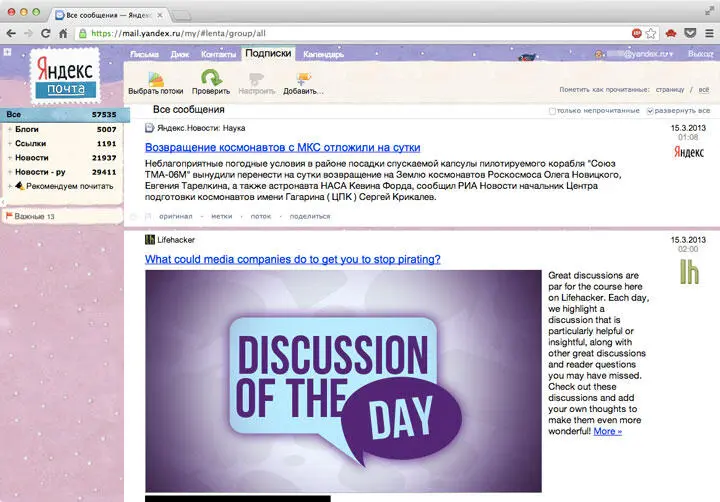
Task: Reload the page with refresh icon
Action: 45,33
